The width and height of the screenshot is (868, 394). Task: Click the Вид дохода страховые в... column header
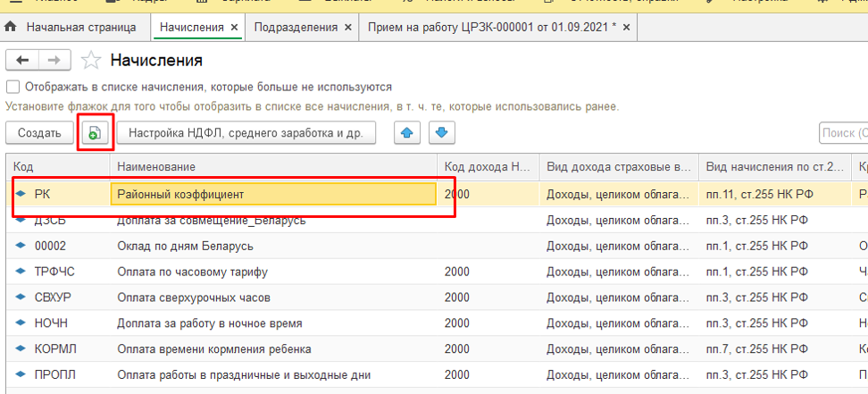620,167
